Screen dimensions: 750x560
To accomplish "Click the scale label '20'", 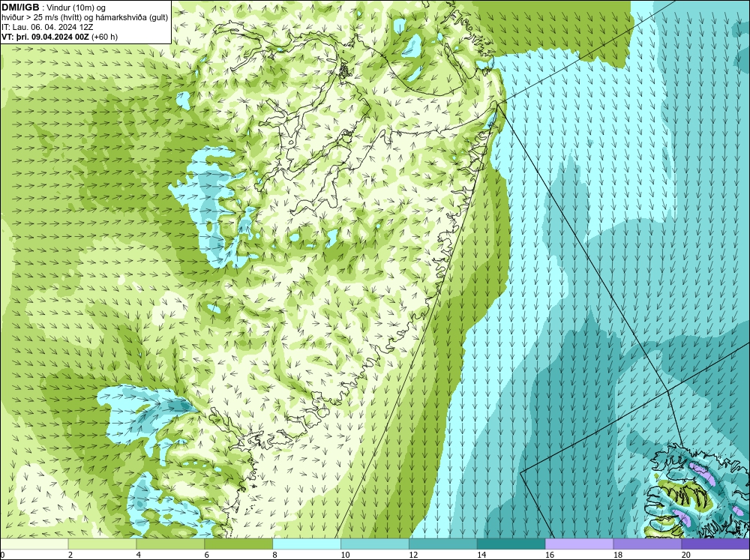I will click(686, 555).
